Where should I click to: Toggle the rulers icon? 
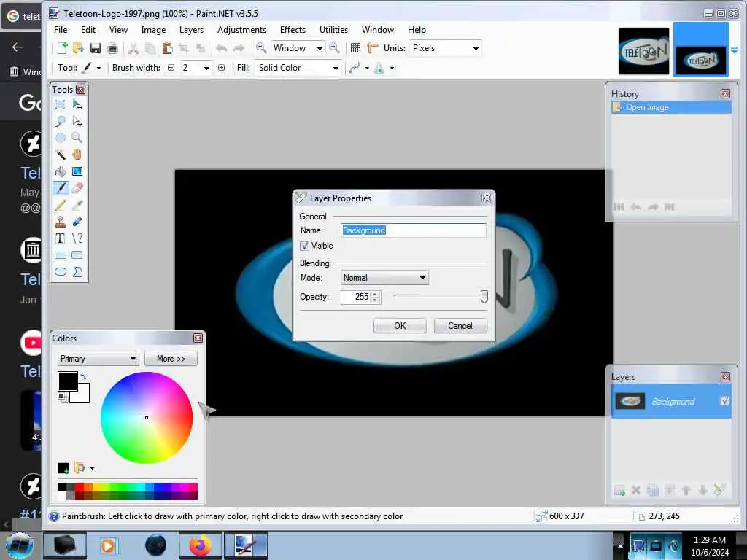(x=373, y=48)
